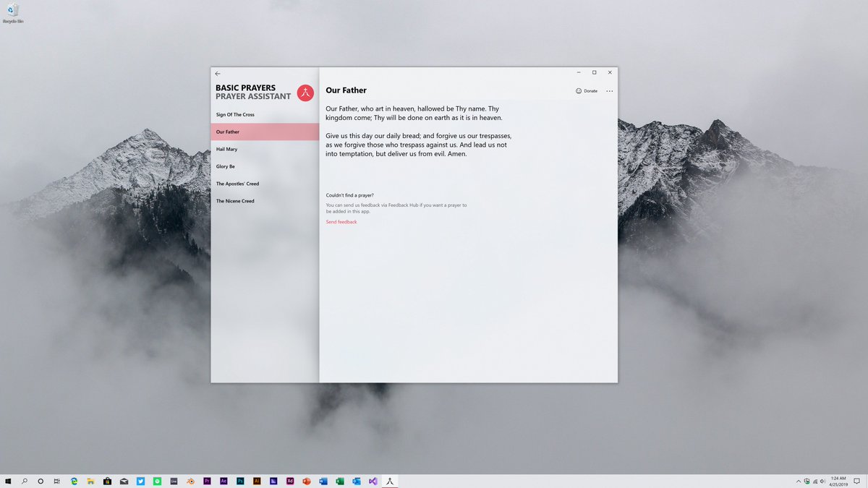Open Outlook from the taskbar
This screenshot has height=488, width=868.
coord(357,481)
